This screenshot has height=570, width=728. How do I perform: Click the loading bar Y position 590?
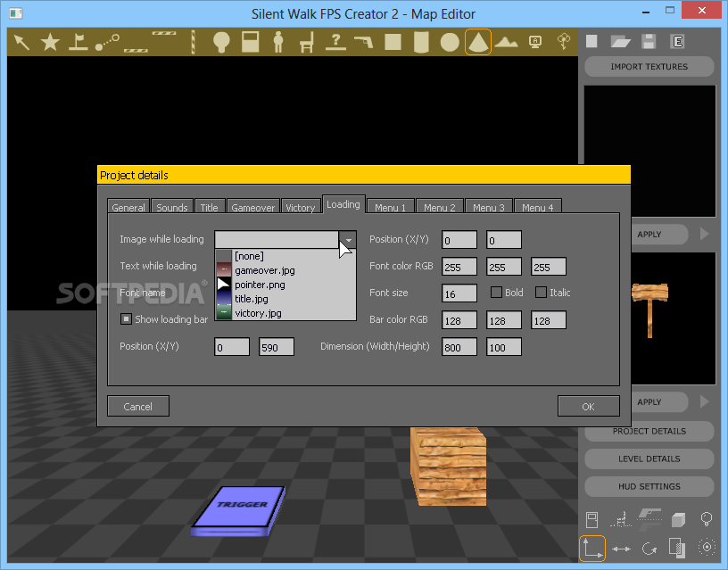[x=277, y=347]
